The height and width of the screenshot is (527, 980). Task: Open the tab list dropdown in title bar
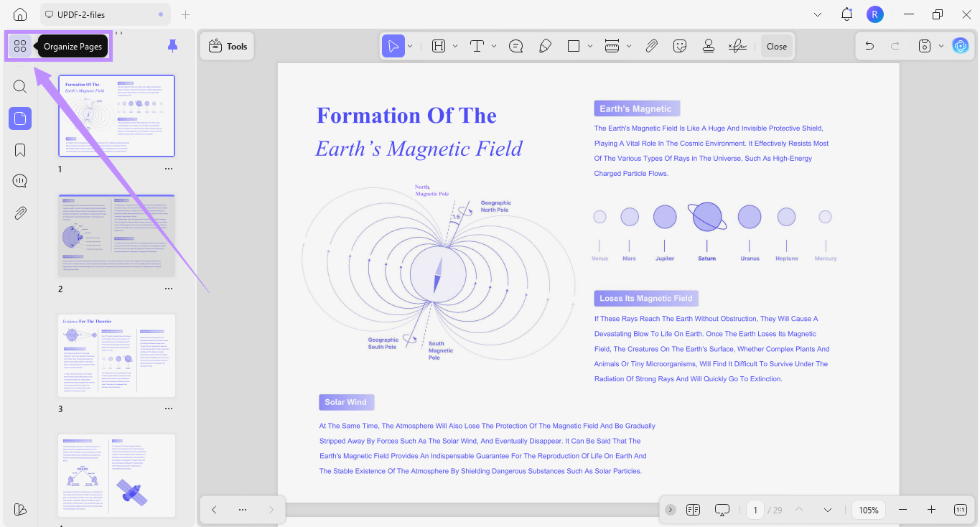[818, 14]
